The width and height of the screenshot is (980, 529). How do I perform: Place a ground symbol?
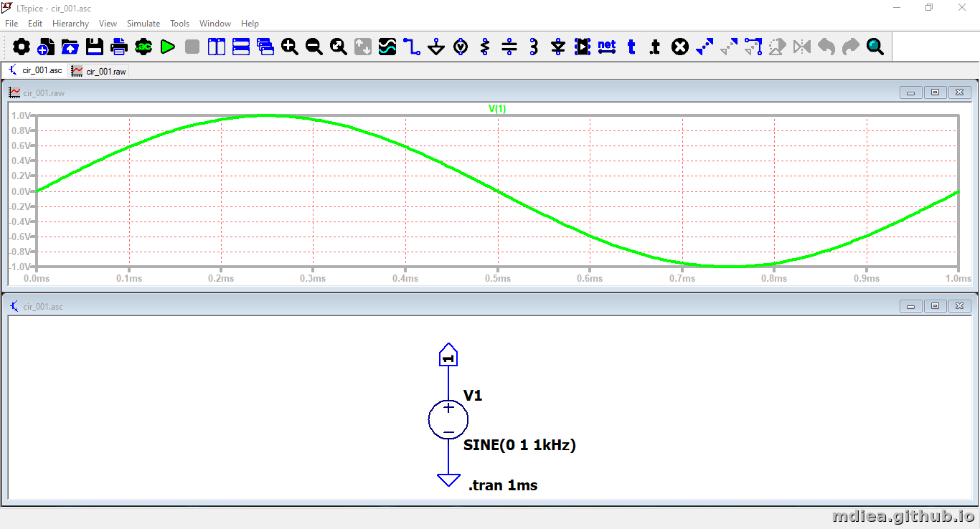436,47
